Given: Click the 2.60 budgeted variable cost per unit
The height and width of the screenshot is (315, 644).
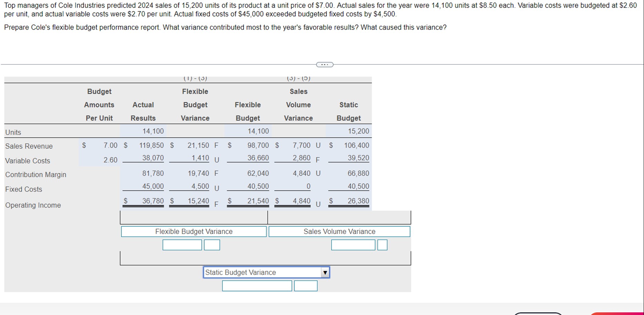Looking at the screenshot, I should click(110, 160).
